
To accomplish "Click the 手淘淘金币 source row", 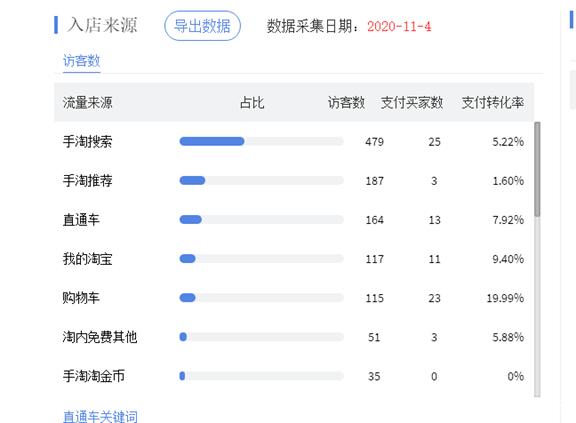I will point(294,376).
